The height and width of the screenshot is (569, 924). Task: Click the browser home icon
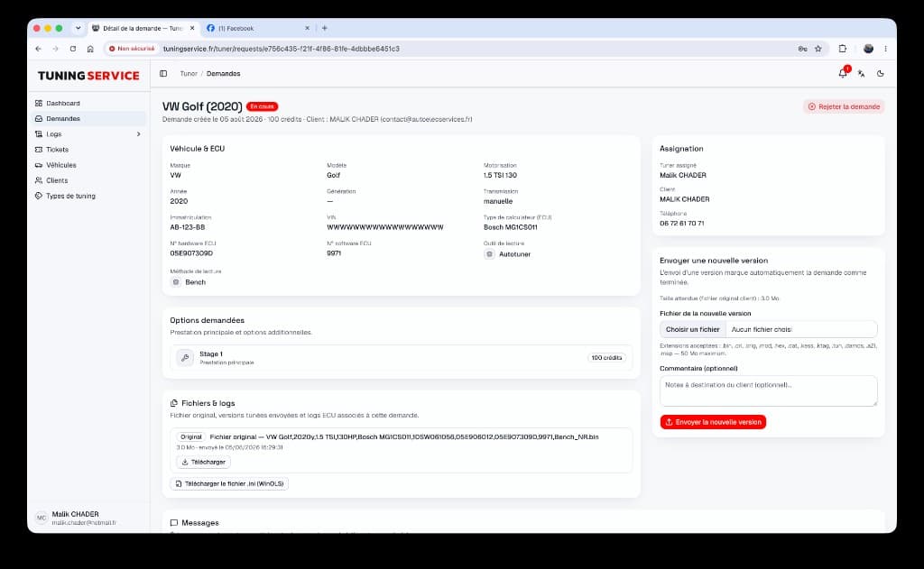click(x=90, y=49)
